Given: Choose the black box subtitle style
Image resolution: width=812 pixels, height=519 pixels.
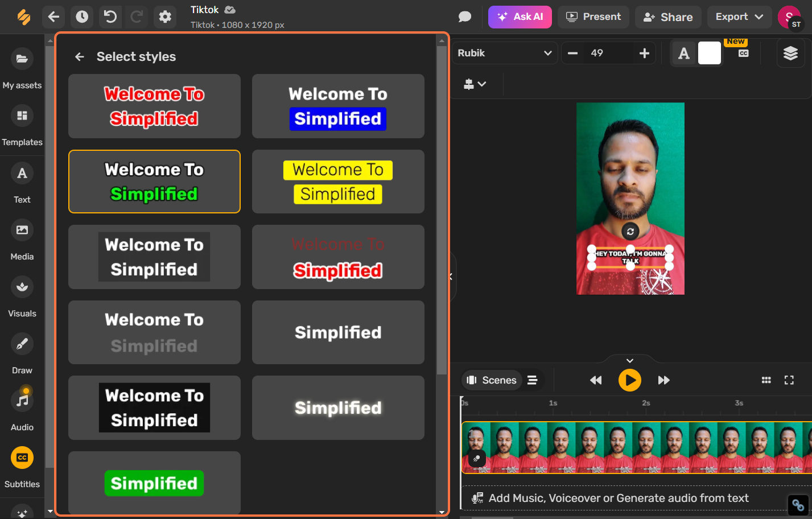Looking at the screenshot, I should [154, 407].
